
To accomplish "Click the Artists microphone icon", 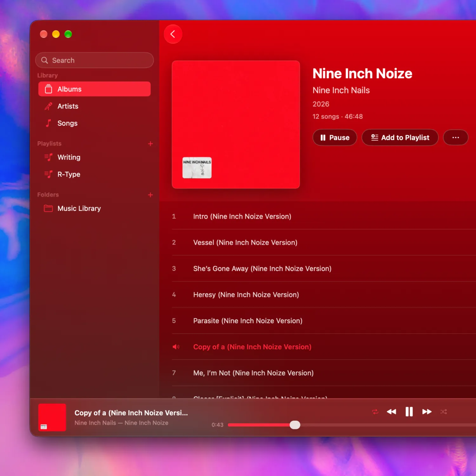I will point(49,106).
